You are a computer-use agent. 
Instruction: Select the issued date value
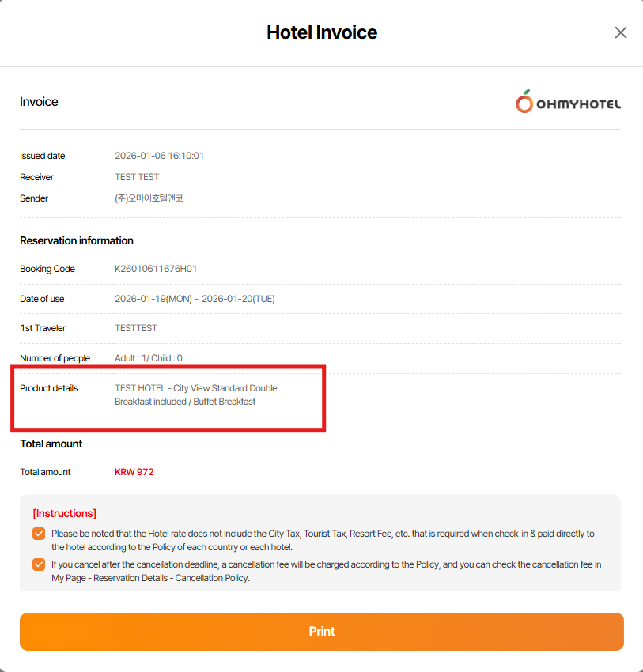(159, 156)
